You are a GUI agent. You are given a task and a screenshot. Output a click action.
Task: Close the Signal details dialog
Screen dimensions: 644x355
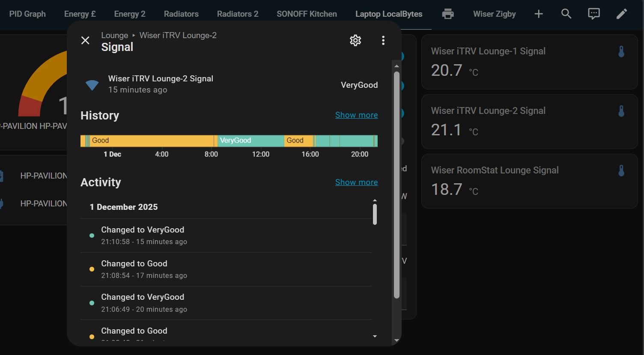85,40
